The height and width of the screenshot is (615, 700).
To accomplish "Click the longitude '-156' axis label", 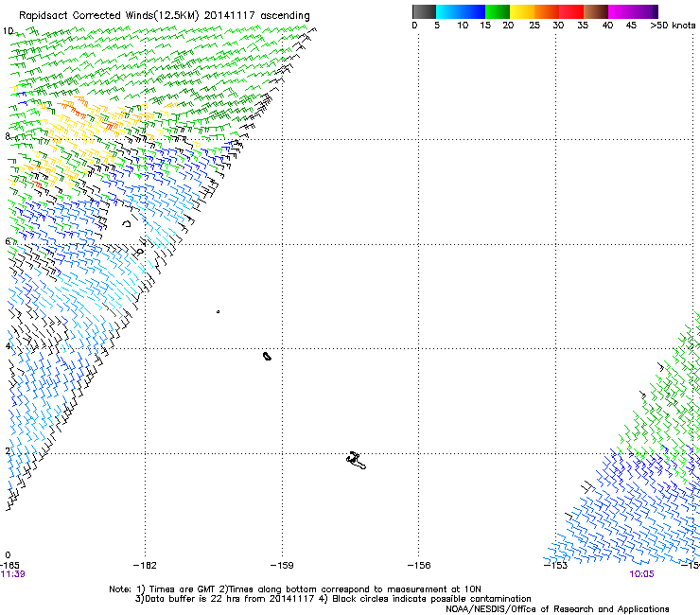I will [419, 566].
